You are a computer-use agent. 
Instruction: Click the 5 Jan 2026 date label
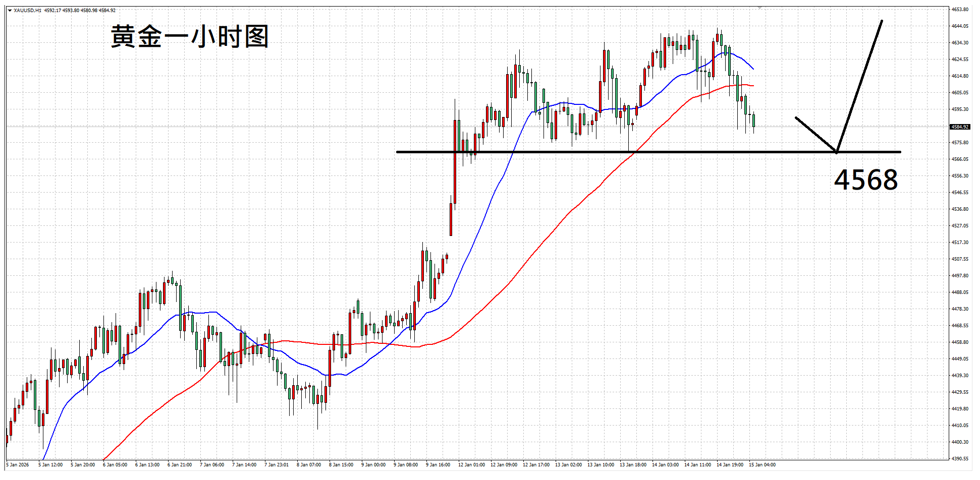[18, 465]
